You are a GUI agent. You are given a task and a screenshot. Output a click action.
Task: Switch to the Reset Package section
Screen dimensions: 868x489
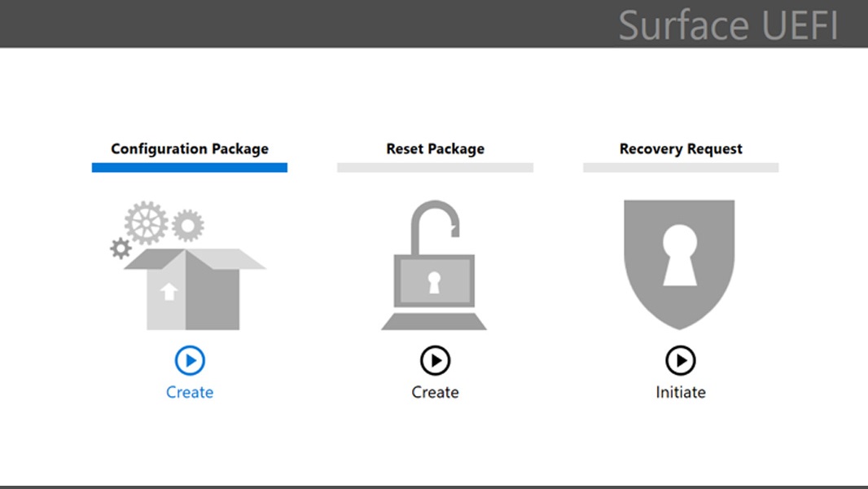[435, 149]
